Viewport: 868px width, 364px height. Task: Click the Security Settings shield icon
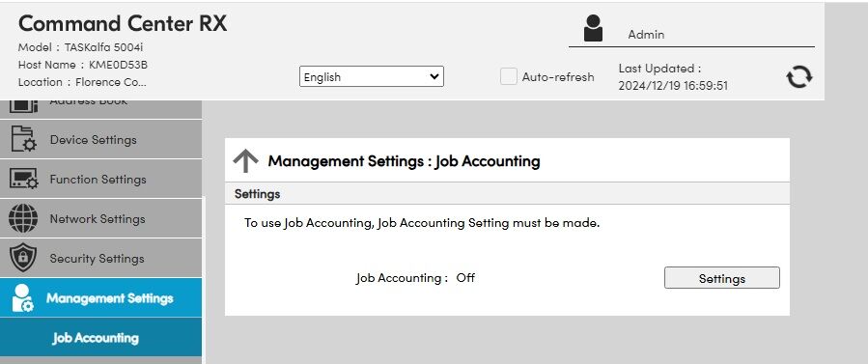coord(23,258)
